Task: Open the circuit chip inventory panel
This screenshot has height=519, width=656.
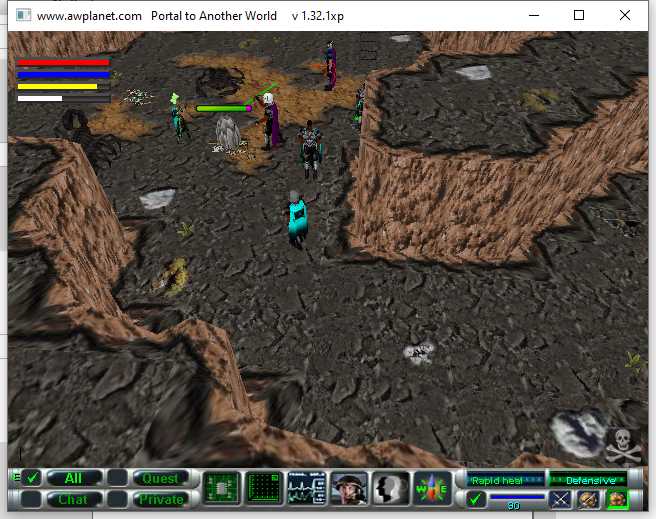Action: click(x=222, y=488)
